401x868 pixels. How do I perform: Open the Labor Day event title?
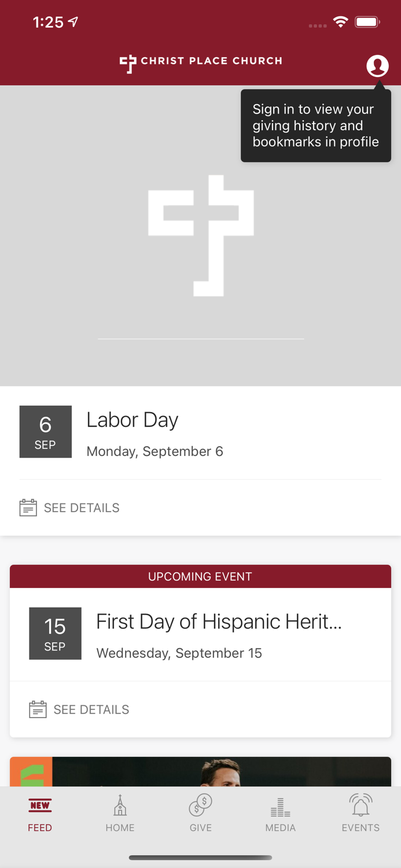point(133,420)
